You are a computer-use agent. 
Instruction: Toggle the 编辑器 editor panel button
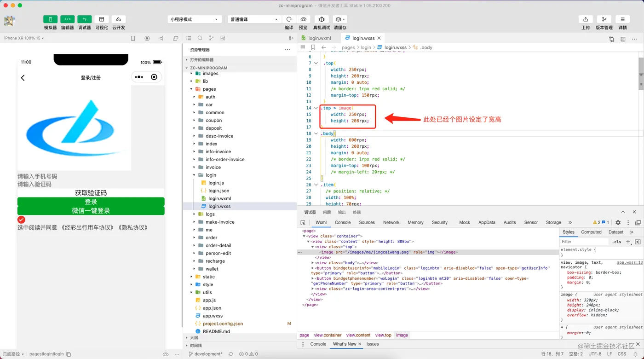pyautogui.click(x=68, y=19)
